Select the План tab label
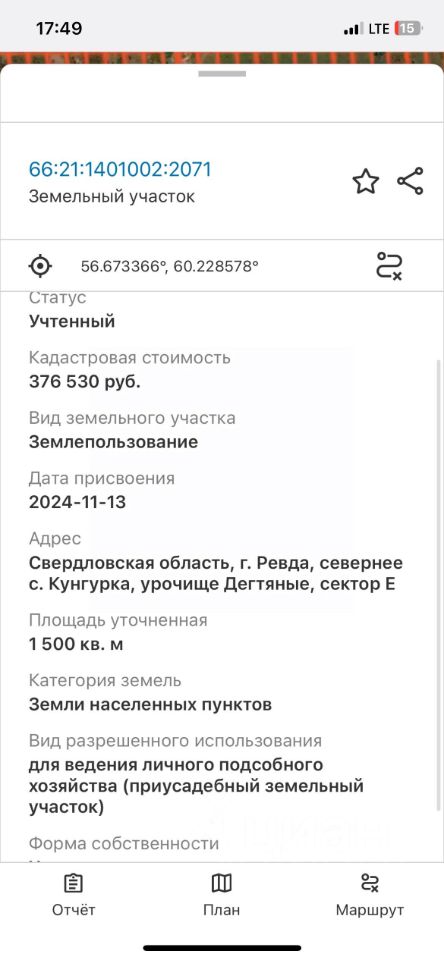The width and height of the screenshot is (444, 960). coord(222,910)
